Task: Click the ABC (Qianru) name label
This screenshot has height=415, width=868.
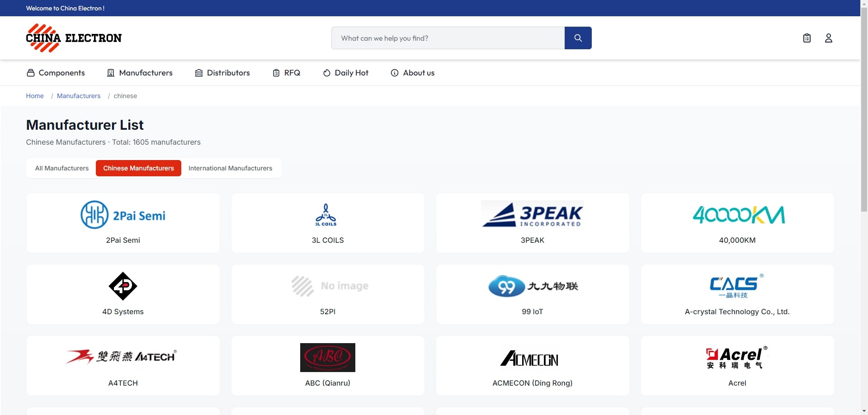Action: pos(328,383)
